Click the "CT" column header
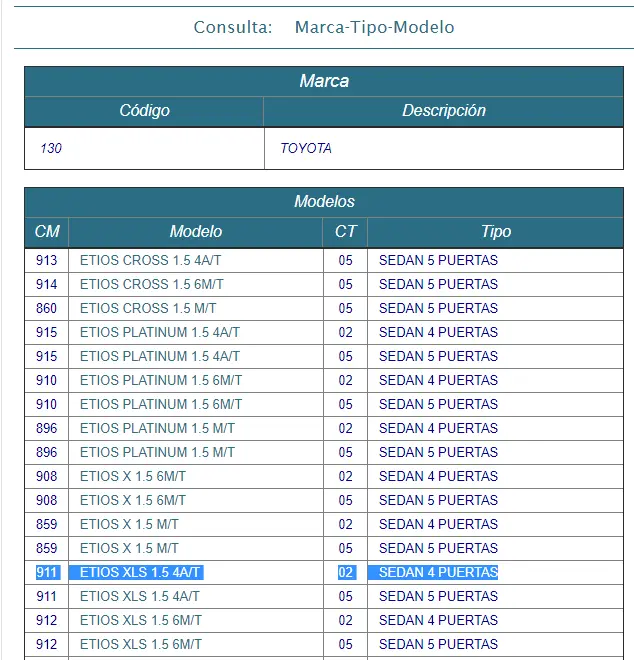The height and width of the screenshot is (660, 634). click(x=345, y=232)
